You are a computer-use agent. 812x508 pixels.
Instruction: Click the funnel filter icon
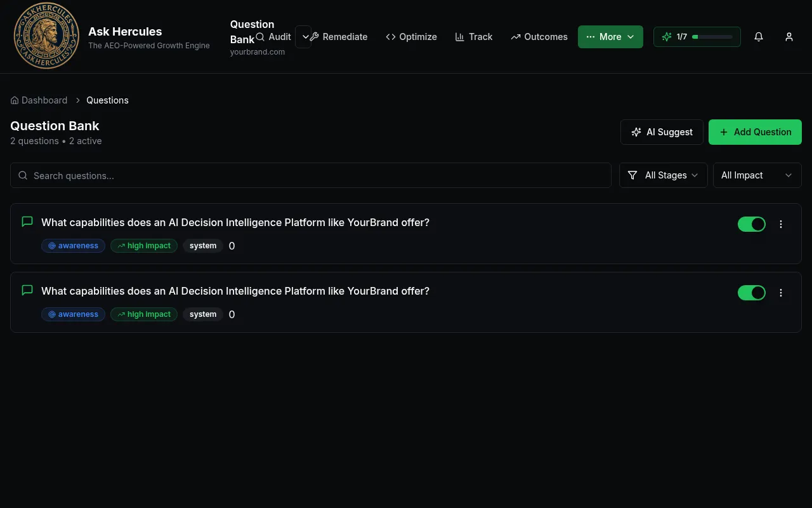[x=632, y=175]
